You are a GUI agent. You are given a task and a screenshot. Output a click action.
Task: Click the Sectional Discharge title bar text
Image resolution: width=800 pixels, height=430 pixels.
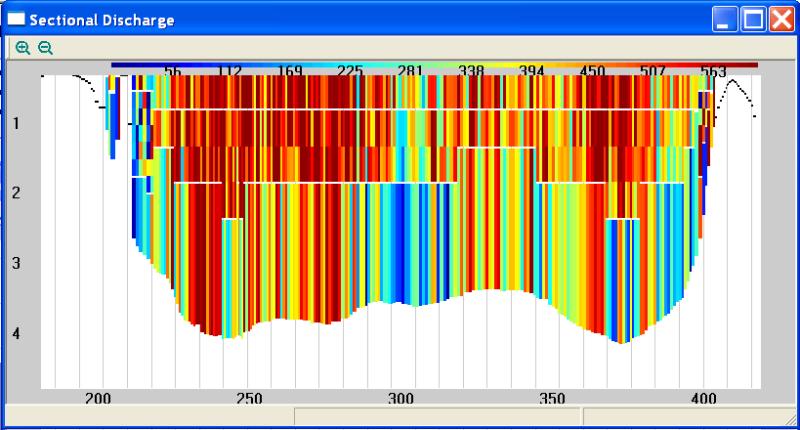pyautogui.click(x=101, y=20)
